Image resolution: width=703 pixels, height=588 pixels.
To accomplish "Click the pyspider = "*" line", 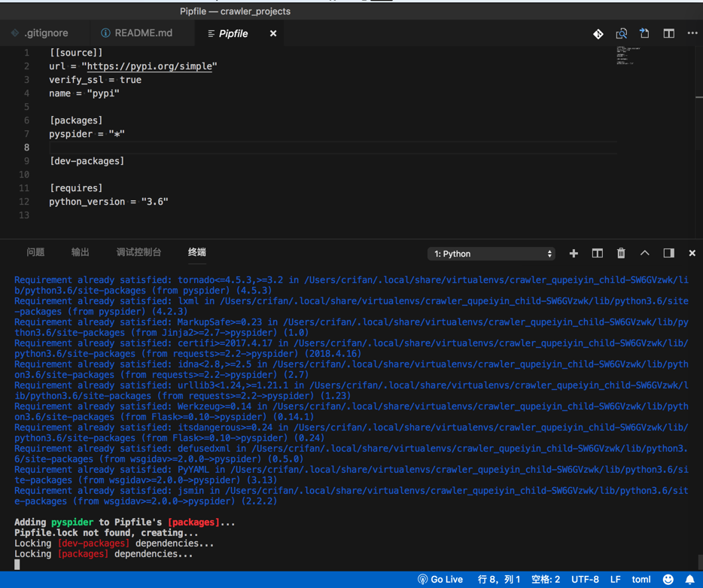I will coord(87,134).
